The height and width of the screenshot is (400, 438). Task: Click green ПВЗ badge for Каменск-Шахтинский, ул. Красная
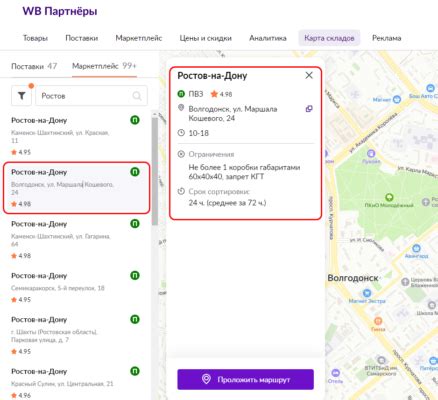coord(135,120)
